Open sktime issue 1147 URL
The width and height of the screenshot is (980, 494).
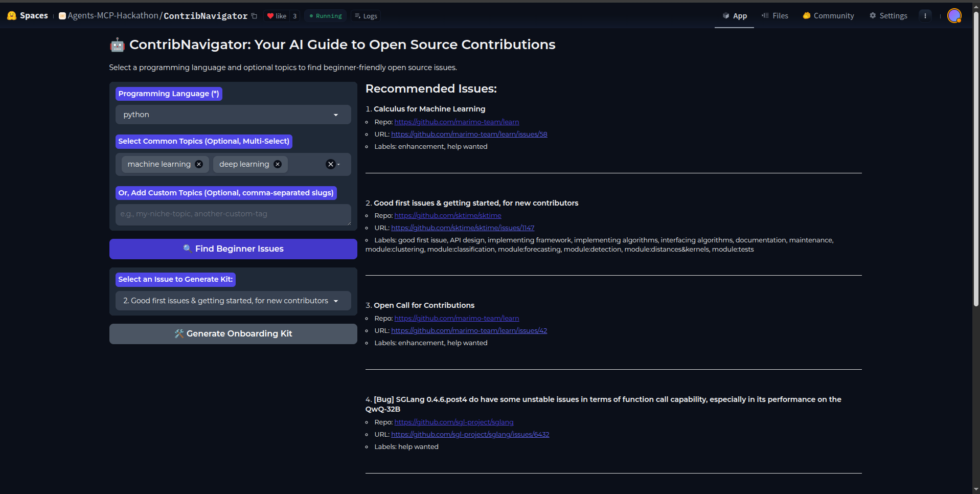tap(463, 228)
